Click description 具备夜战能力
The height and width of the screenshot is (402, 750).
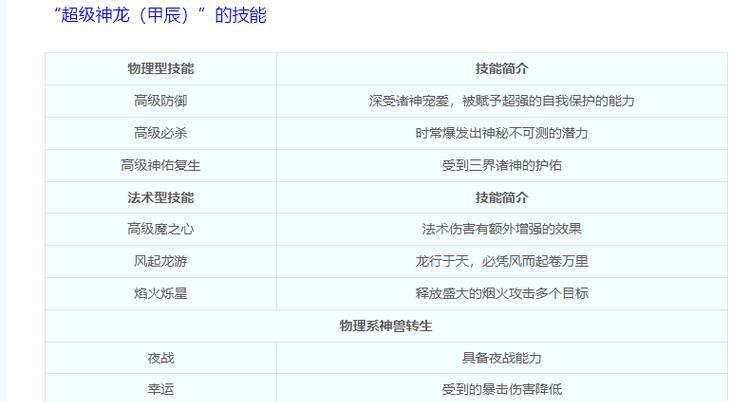pos(502,358)
